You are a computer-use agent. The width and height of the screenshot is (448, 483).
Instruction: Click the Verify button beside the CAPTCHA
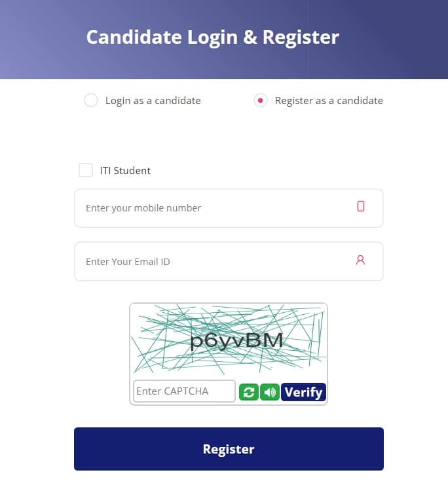pyautogui.click(x=303, y=392)
